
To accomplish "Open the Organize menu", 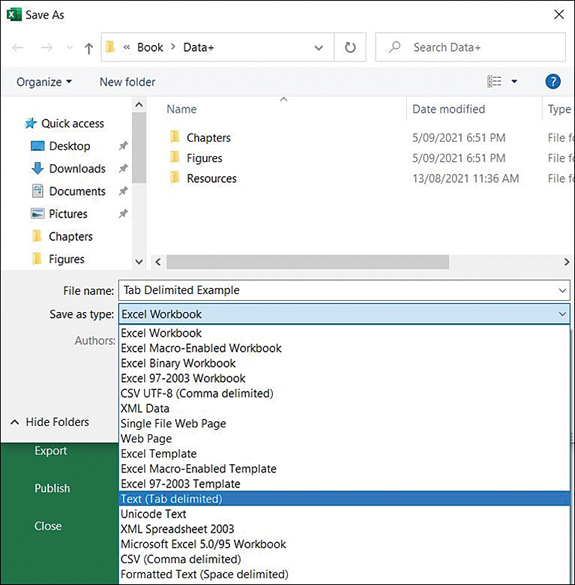I will pos(44,82).
